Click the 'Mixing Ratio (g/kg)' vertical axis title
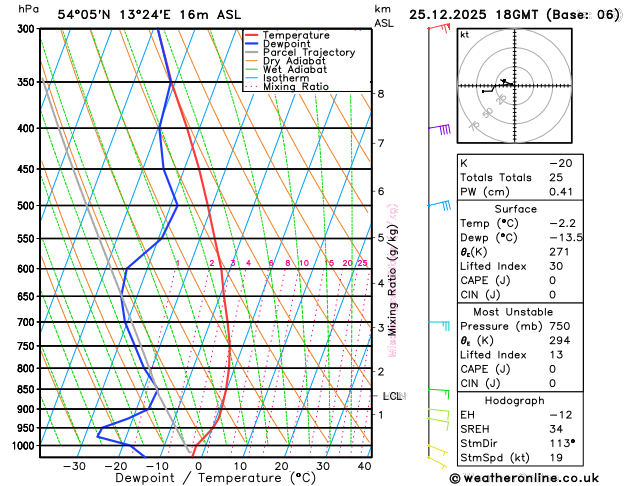 click(393, 280)
